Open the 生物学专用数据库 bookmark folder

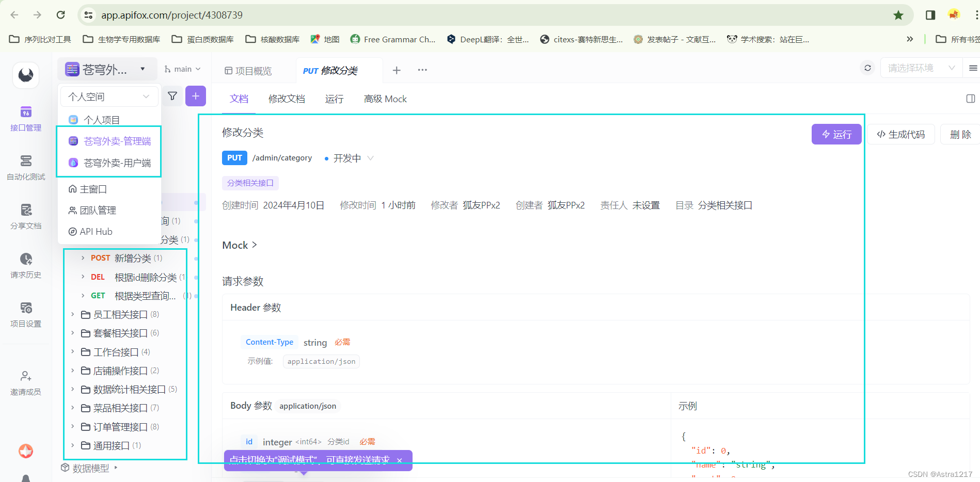[x=122, y=39]
